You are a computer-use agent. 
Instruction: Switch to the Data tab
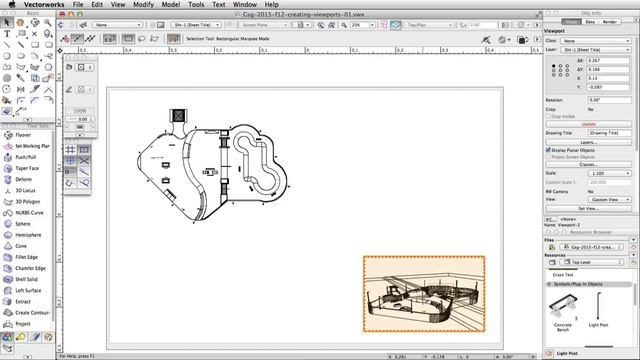coord(590,22)
